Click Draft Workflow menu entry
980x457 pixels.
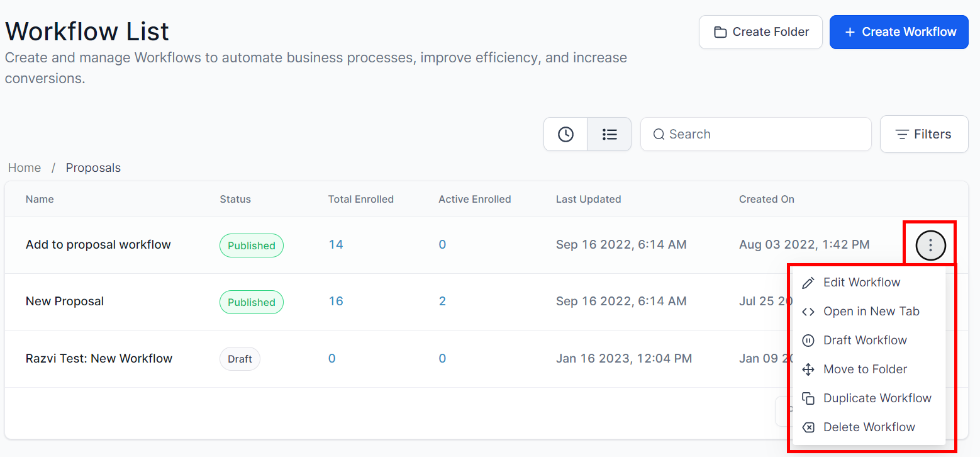pos(864,341)
